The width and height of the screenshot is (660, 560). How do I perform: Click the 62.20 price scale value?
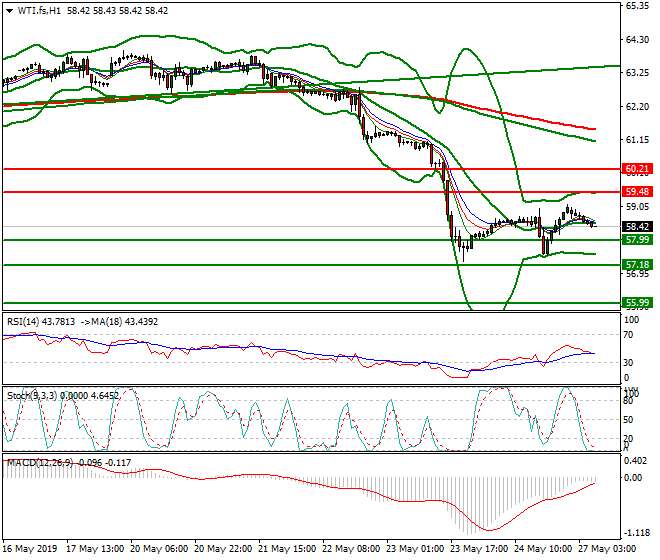point(637,107)
